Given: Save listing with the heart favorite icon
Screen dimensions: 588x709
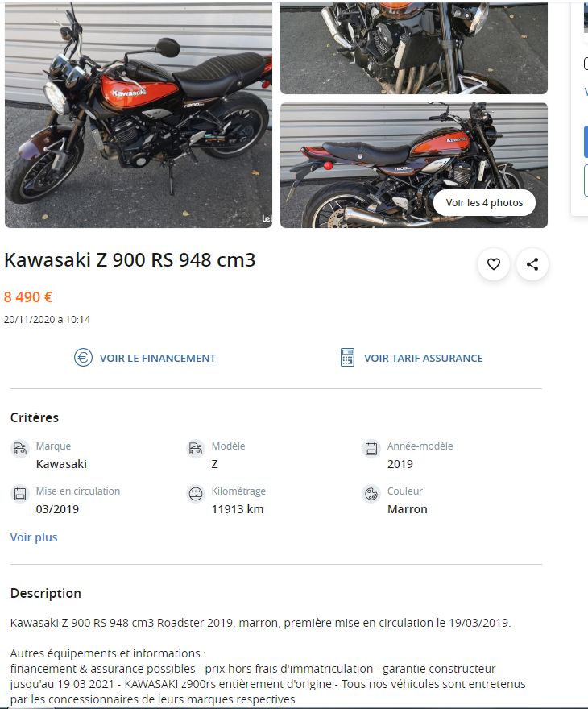Looking at the screenshot, I should [x=494, y=264].
